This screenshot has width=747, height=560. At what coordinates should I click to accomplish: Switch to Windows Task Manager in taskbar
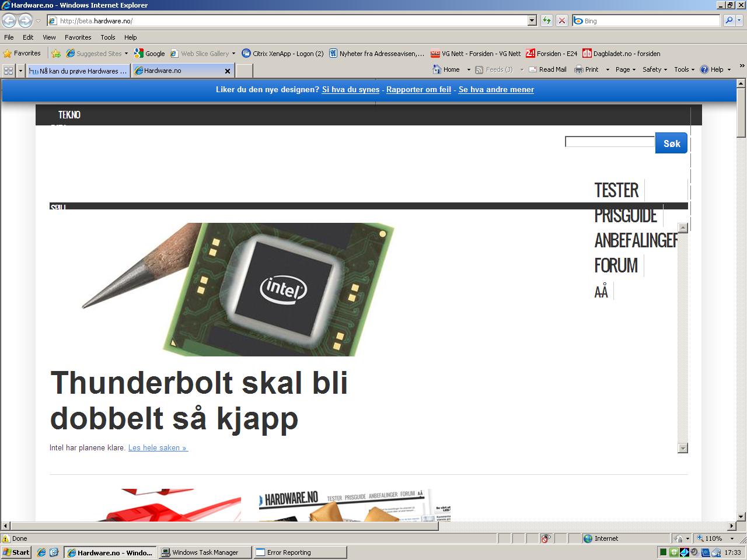[x=205, y=552]
